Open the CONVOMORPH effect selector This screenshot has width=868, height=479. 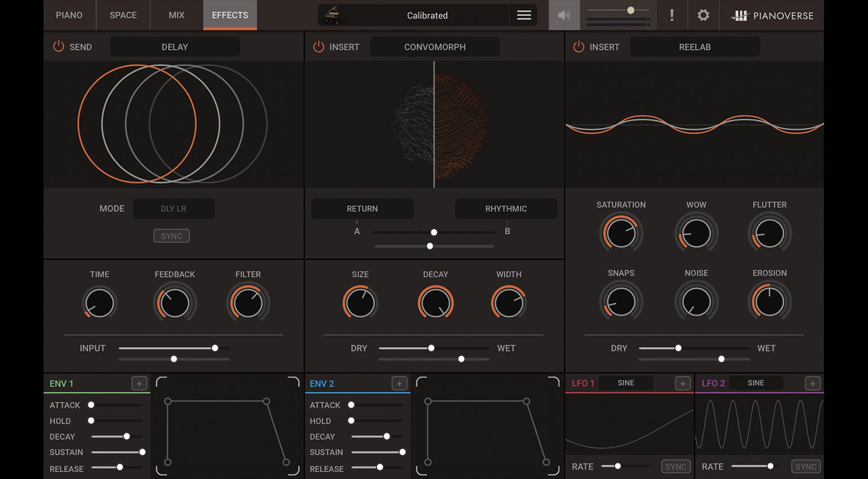point(434,47)
